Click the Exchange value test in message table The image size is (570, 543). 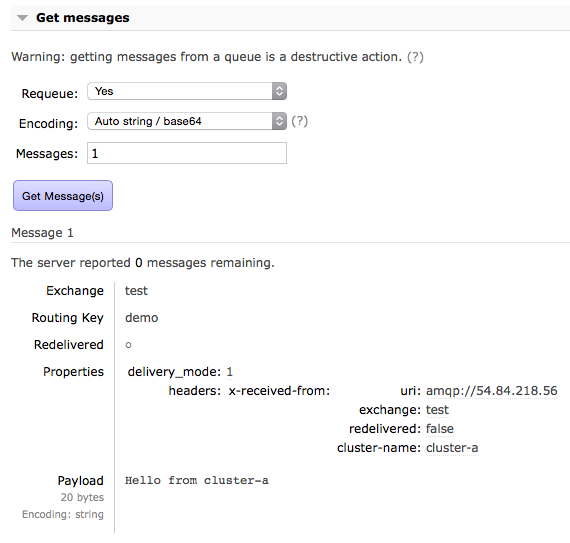[x=136, y=291]
